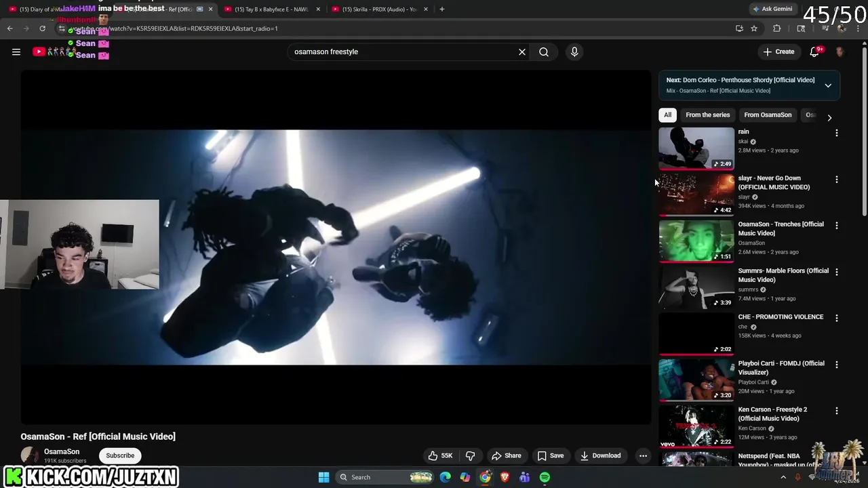Expand the 'Next: Dom Corleo' mix playlist
Image resolution: width=868 pixels, height=488 pixels.
coord(828,85)
